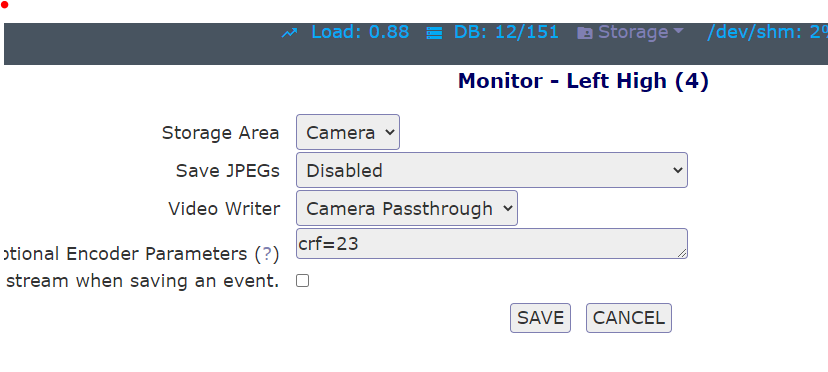This screenshot has height=372, width=828.
Task: Click the /dev/shm usage status item
Action: point(767,32)
